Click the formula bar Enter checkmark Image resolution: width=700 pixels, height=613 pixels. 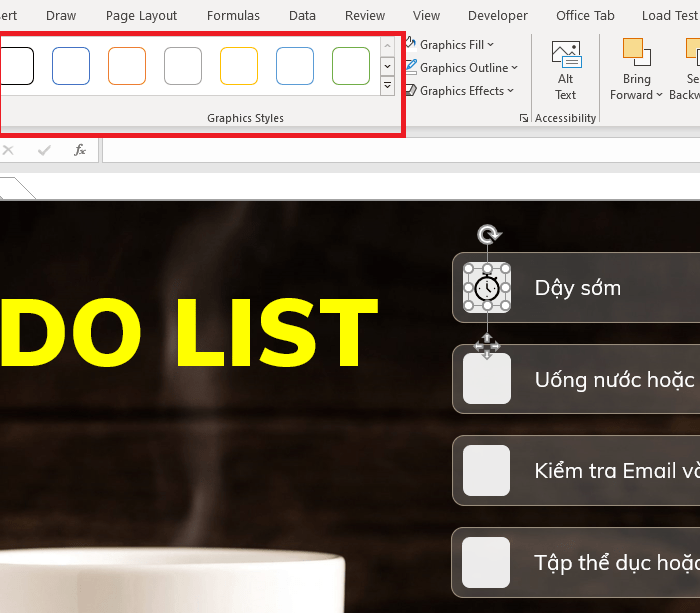point(44,150)
